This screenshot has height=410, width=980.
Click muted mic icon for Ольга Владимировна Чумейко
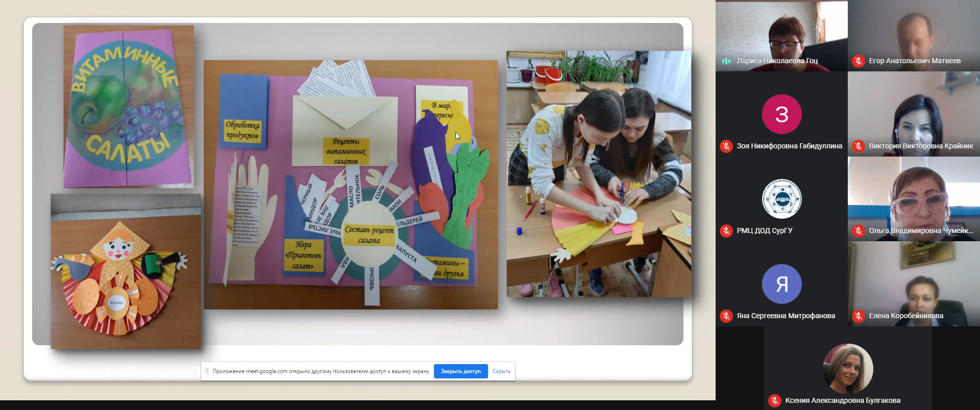[859, 231]
